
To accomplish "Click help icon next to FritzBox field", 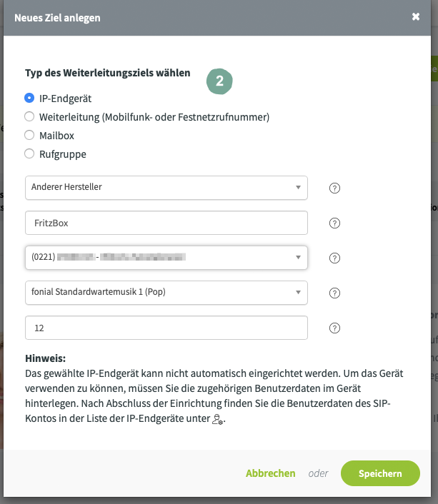I will pos(334,223).
